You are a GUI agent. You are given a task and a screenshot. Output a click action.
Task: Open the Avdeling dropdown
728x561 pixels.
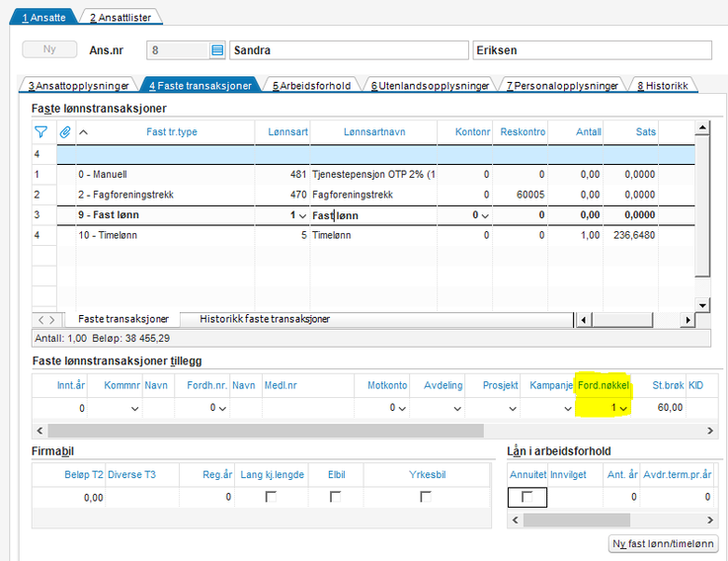pyautogui.click(x=457, y=408)
